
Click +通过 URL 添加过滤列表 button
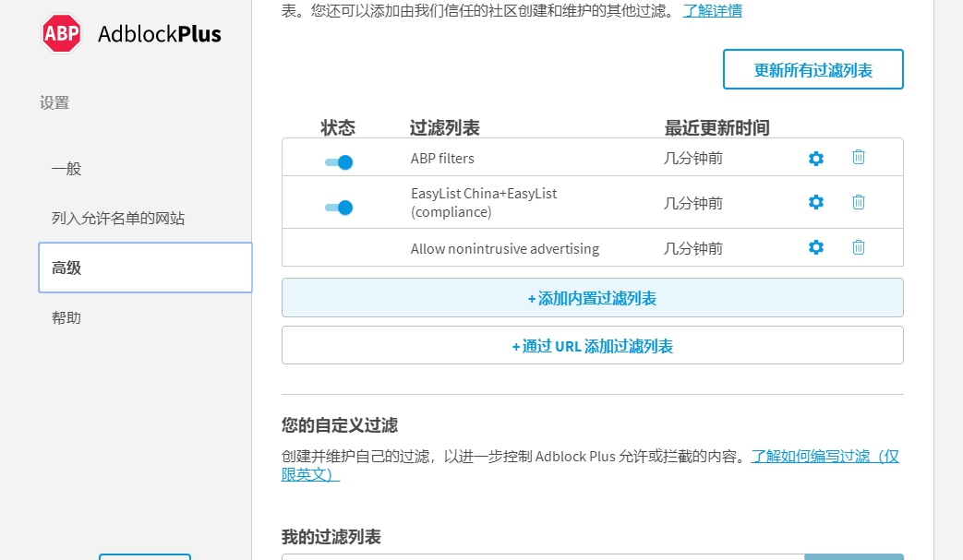coord(592,345)
